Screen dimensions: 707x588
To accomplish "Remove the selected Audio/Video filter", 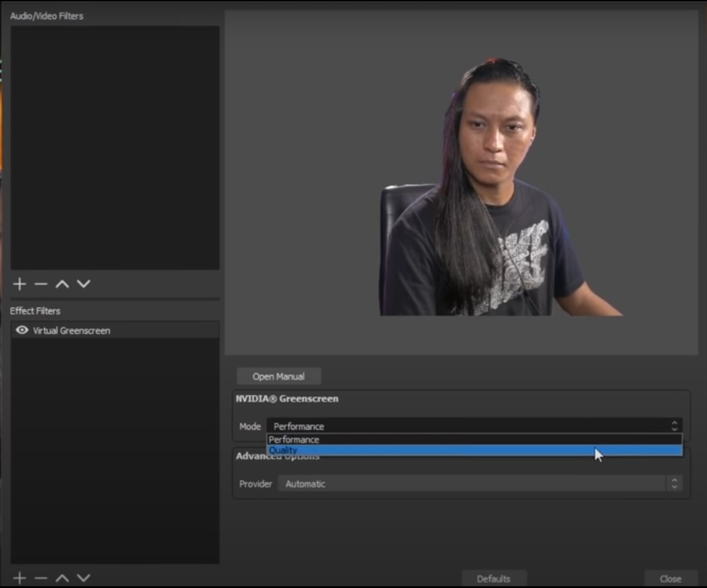I will 40,283.
